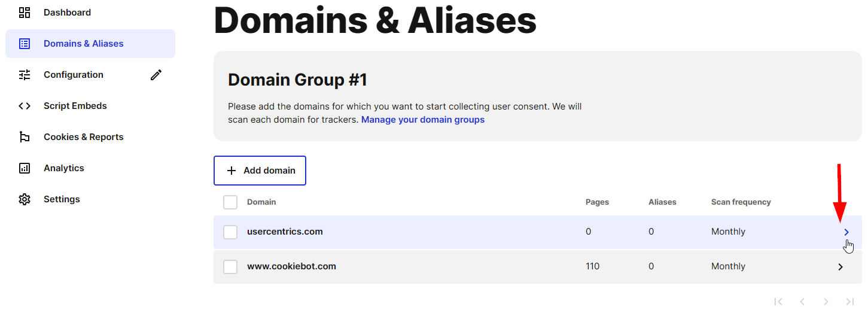Check the usercentrics.com row checkbox
Image resolution: width=868 pixels, height=316 pixels.
[x=230, y=232]
